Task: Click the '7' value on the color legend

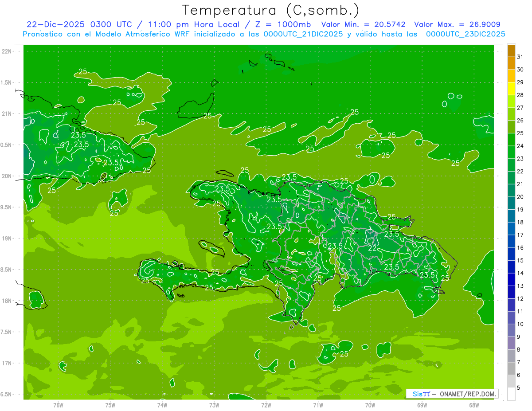Action: tap(519, 363)
